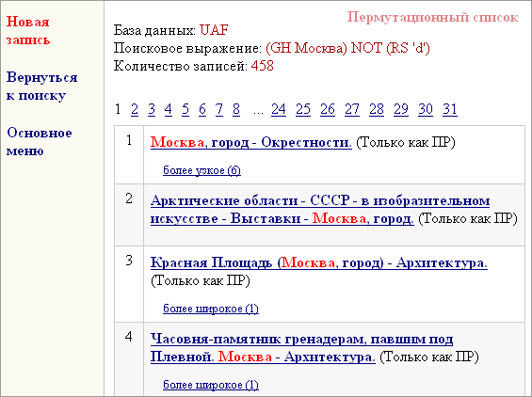Go to results page 4

tap(169, 109)
